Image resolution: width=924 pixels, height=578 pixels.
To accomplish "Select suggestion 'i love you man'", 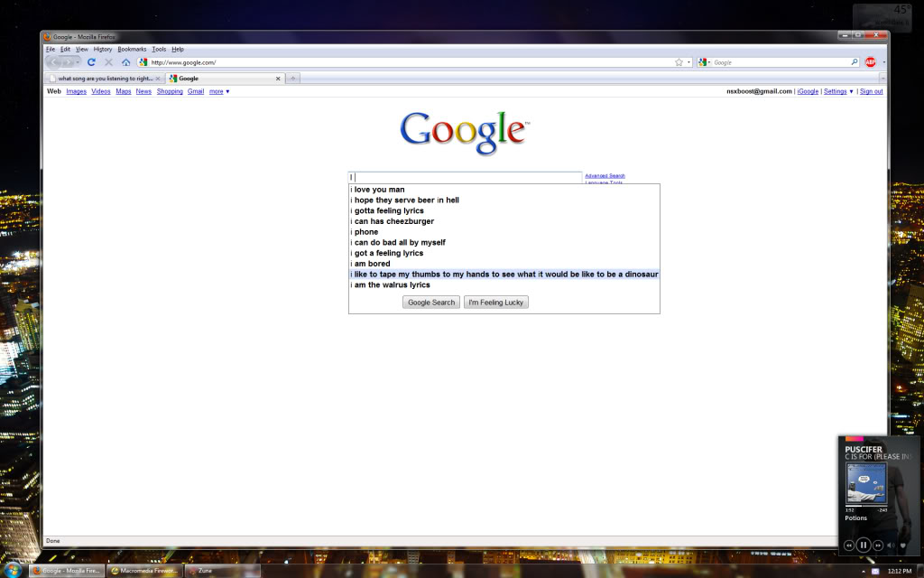I will coord(504,190).
